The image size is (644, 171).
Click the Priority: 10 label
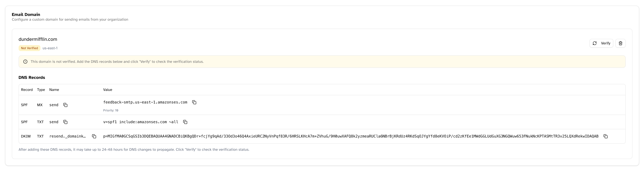[111, 110]
